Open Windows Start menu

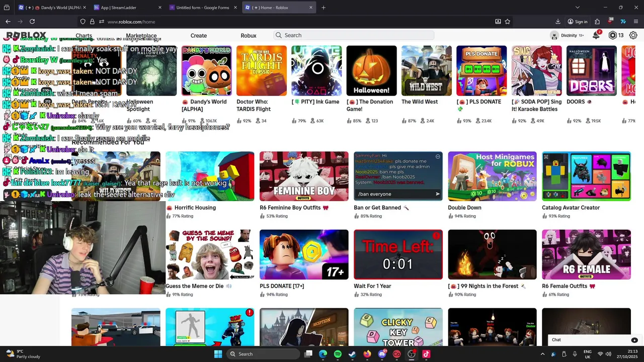(218, 354)
